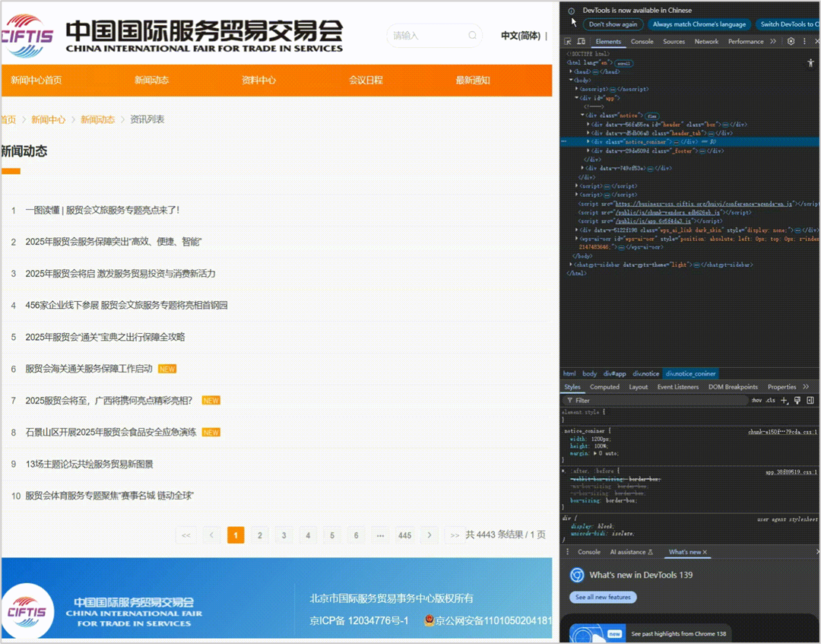Image resolution: width=821 pixels, height=644 pixels.
Task: Toggle the .cls class editor
Action: pyautogui.click(x=770, y=400)
